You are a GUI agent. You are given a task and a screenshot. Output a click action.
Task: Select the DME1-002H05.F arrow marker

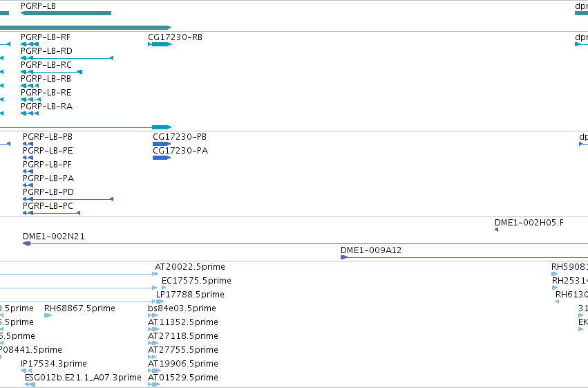(x=497, y=230)
